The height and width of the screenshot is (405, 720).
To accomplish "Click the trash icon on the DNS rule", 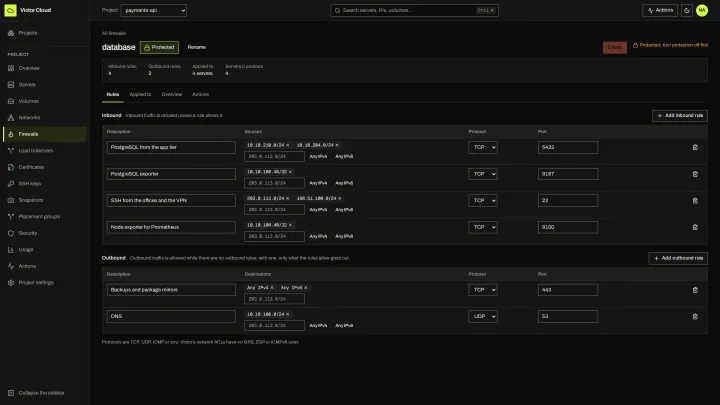I will 695,316.
